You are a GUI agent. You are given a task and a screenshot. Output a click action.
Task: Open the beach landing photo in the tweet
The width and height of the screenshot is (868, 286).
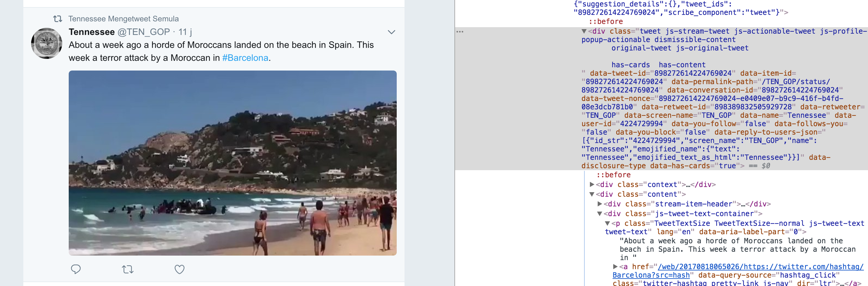[x=232, y=163]
